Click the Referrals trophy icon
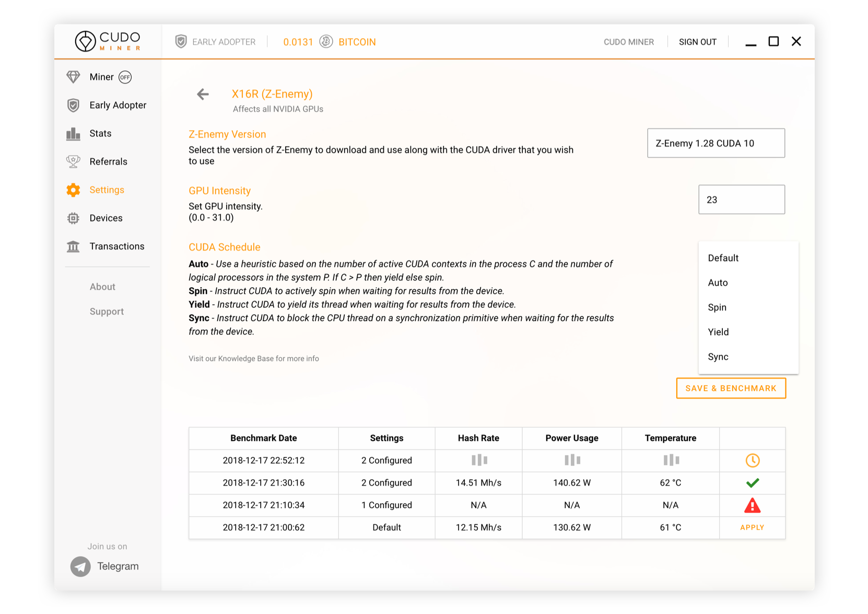Image resolution: width=868 pixels, height=614 pixels. (x=73, y=162)
